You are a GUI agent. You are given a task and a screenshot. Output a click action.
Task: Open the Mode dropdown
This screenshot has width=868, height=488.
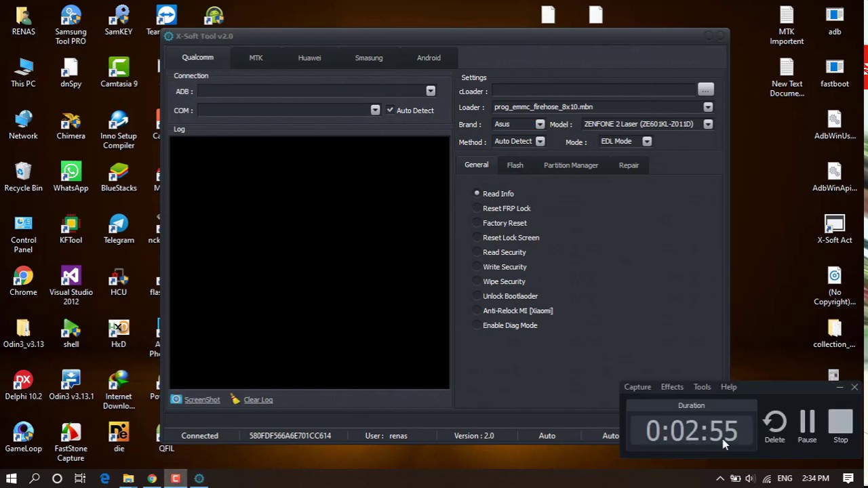(x=647, y=142)
